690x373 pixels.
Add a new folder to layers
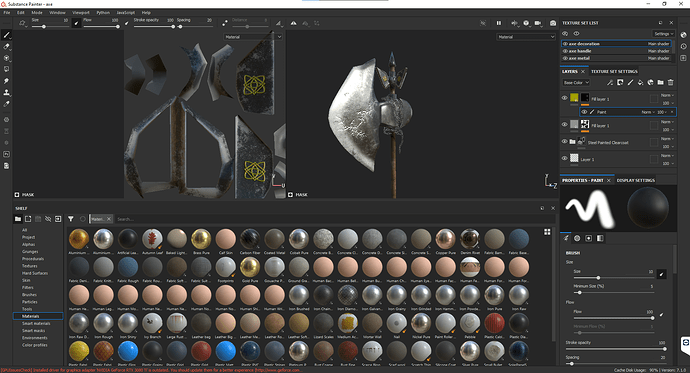pos(661,82)
